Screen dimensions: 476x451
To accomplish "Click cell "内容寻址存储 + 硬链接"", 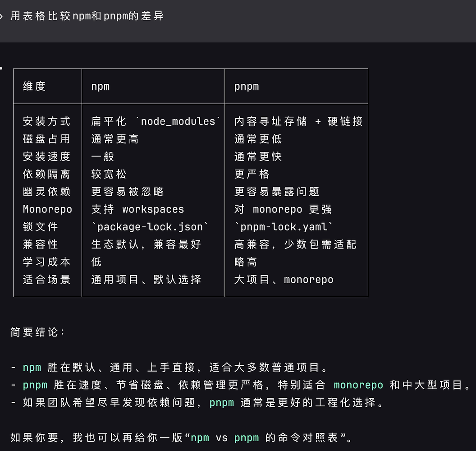I will click(x=299, y=121).
